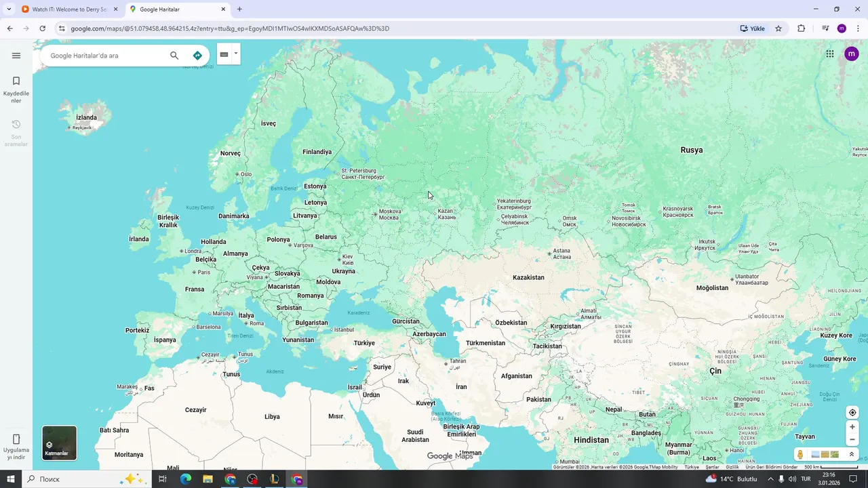Screen dimensions: 868x488
Task: Focus the "Google Haritalar'da ara" search field
Action: click(x=105, y=56)
